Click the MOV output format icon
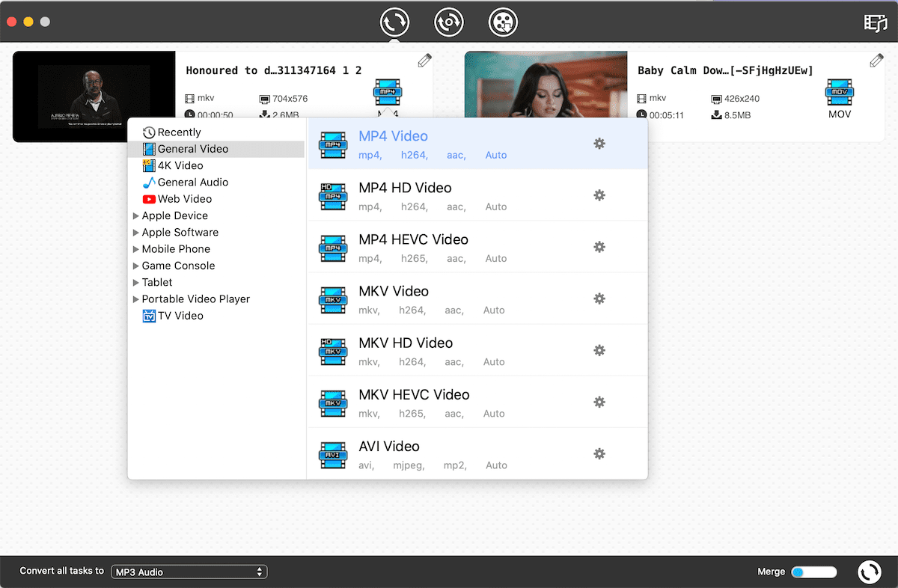This screenshot has height=588, width=898. tap(840, 94)
